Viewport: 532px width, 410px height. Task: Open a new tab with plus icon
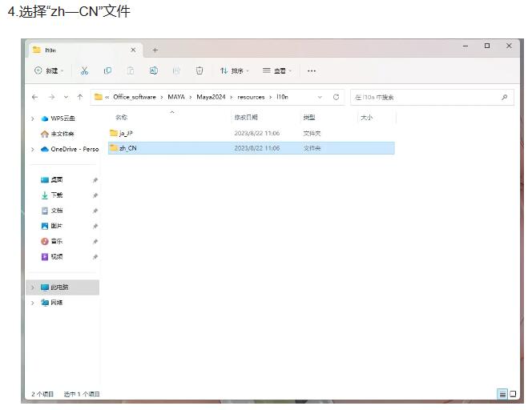click(155, 50)
